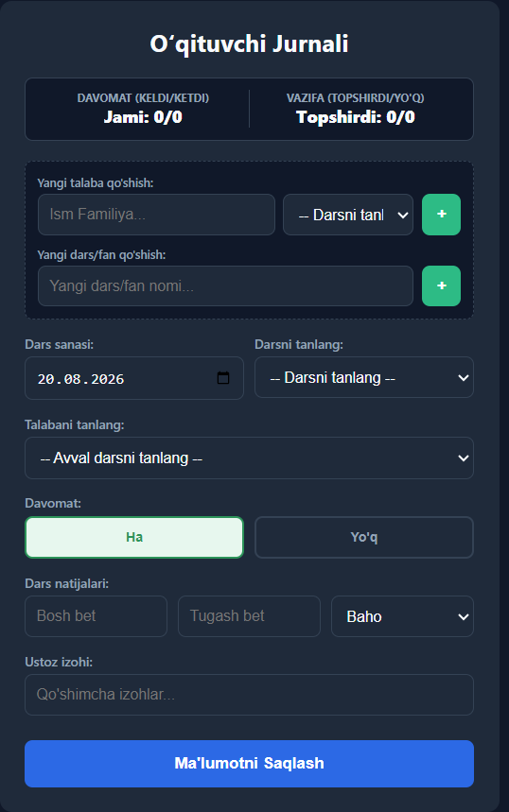Click the chevron arrow of the Baho dropdown
509x812 pixels.
pyautogui.click(x=464, y=616)
